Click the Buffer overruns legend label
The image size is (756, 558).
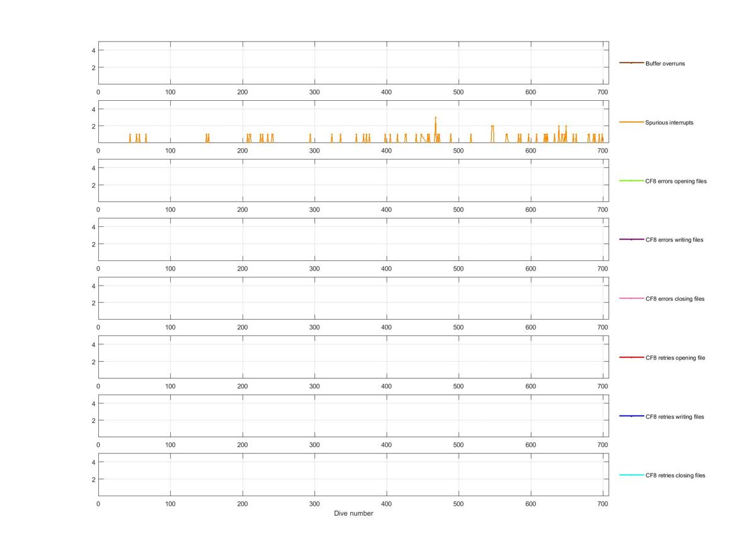click(665, 64)
